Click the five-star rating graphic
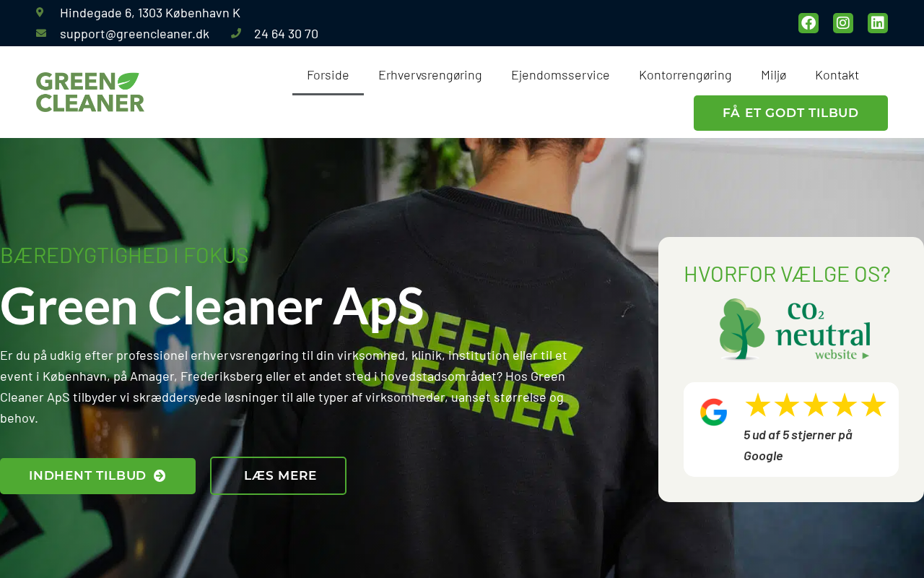The height and width of the screenshot is (578, 924). [x=815, y=405]
